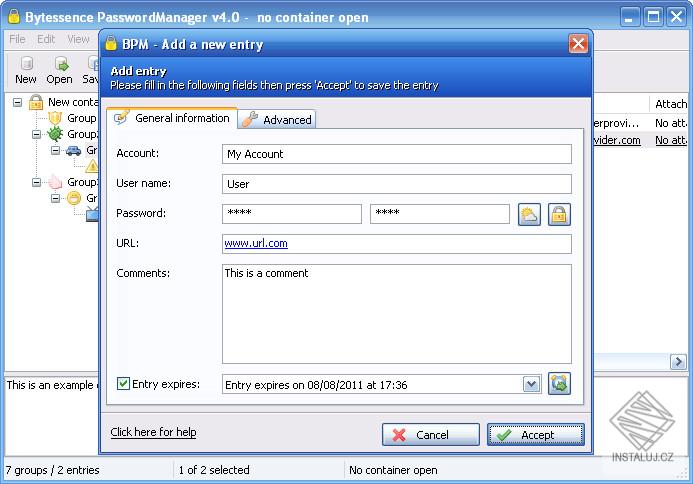Click the list scroll right arrow
Viewport: 693px width, 484px height.
click(678, 362)
